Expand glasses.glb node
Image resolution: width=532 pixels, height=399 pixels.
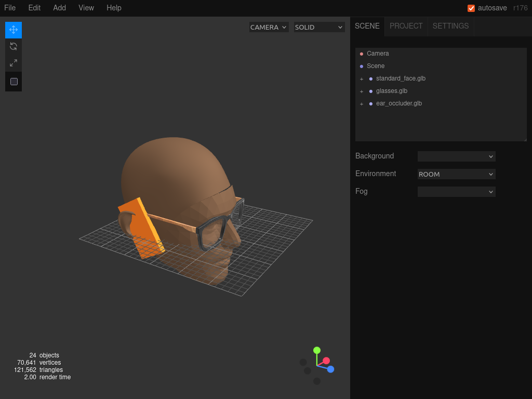[362, 91]
